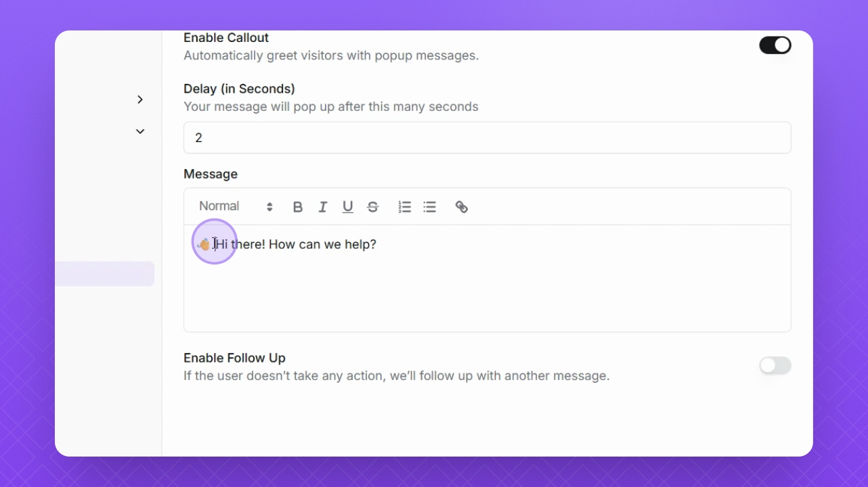868x487 pixels.
Task: Click the 'Message' field label
Action: [x=211, y=174]
